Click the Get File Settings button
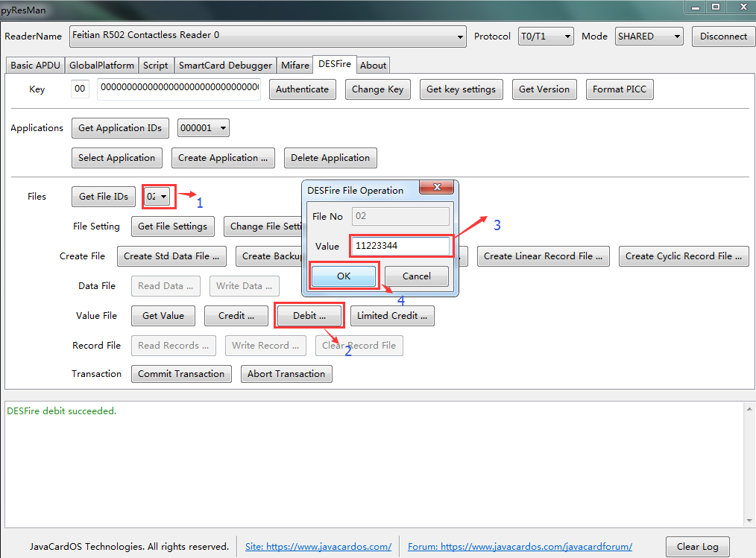Image resolution: width=756 pixels, height=558 pixels. click(x=173, y=226)
